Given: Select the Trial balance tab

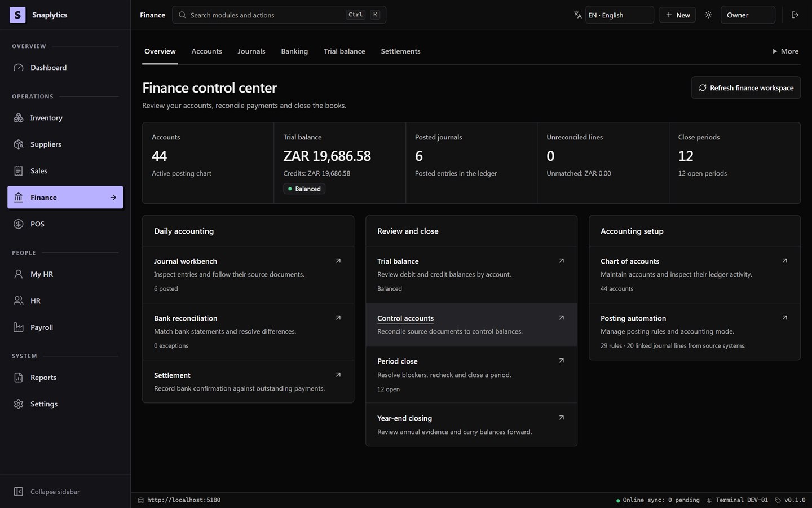Looking at the screenshot, I should click(x=345, y=51).
